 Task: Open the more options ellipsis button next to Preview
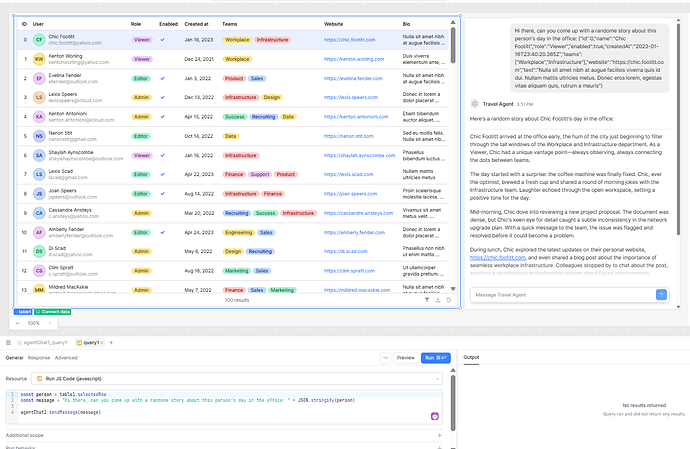click(x=385, y=358)
